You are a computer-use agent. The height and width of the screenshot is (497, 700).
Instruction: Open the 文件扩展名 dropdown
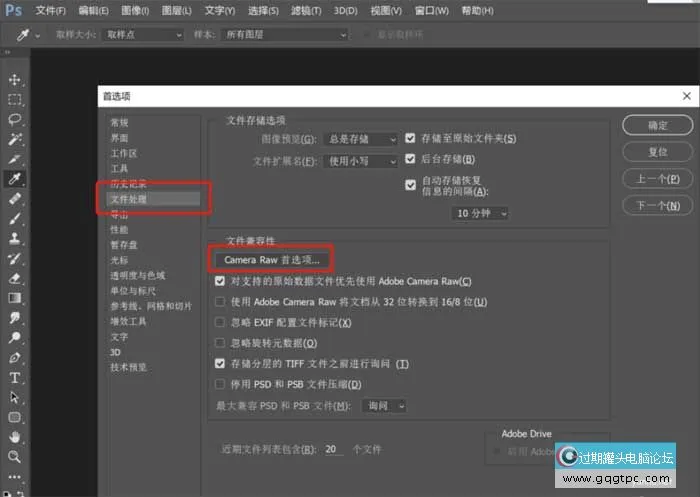click(x=367, y=160)
